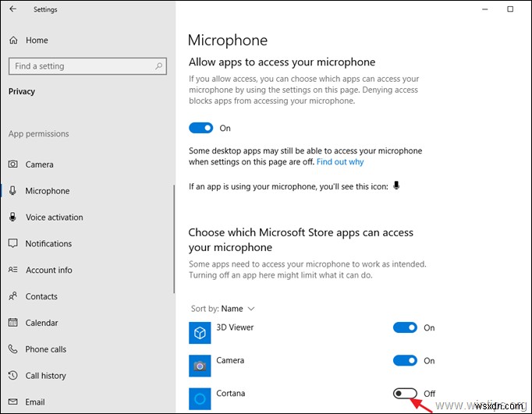Click the Notifications icon in sidebar
The width and height of the screenshot is (532, 414).
[x=13, y=243]
